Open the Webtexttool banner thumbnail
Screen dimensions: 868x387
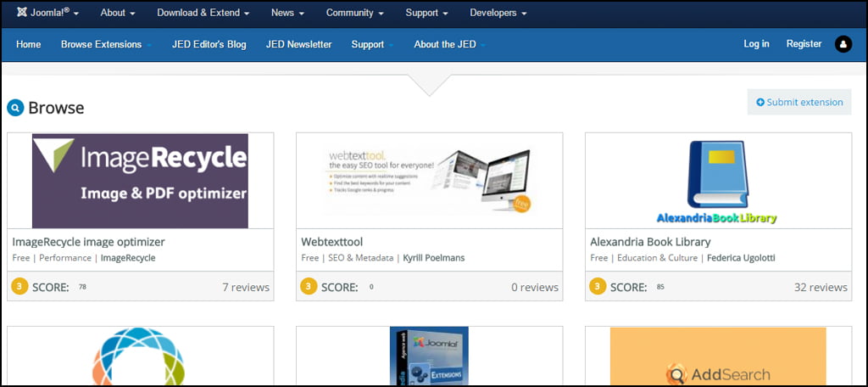pyautogui.click(x=429, y=181)
